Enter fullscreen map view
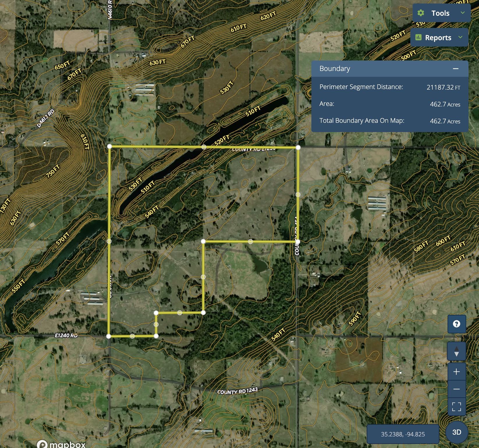Image resolution: width=479 pixels, height=448 pixels. pyautogui.click(x=456, y=407)
